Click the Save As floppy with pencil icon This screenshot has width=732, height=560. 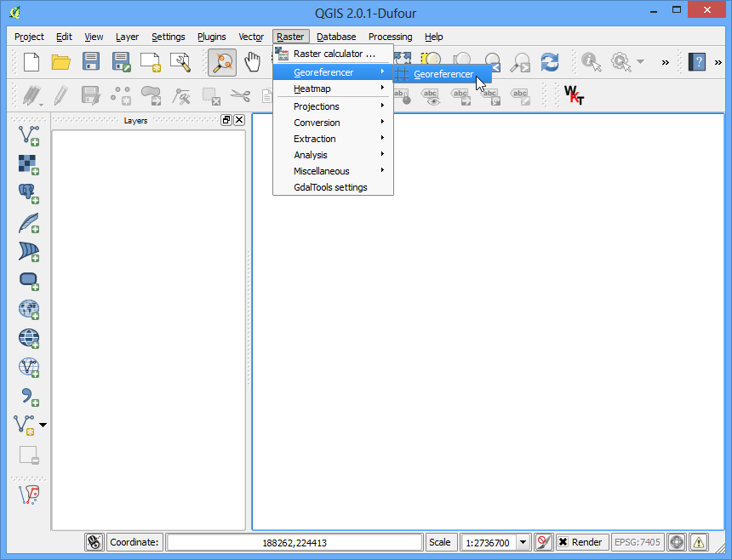[x=121, y=62]
